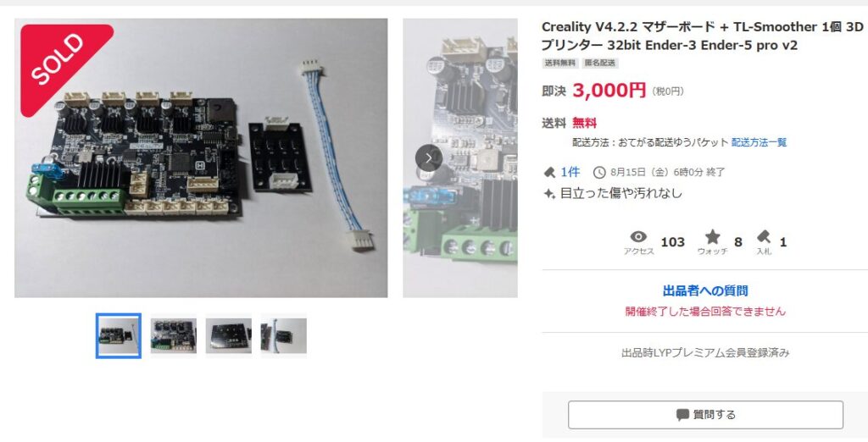868x442 pixels.
Task: Select the second product thumbnail
Action: [173, 336]
